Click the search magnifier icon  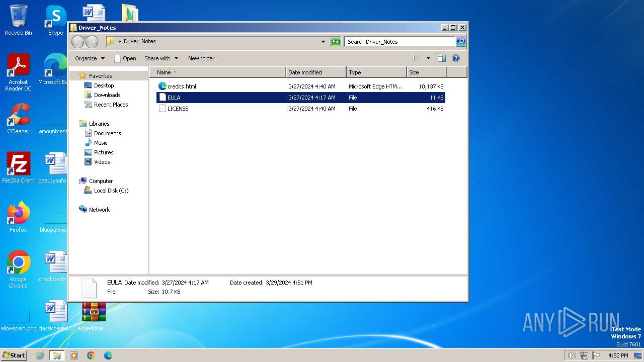pos(460,42)
